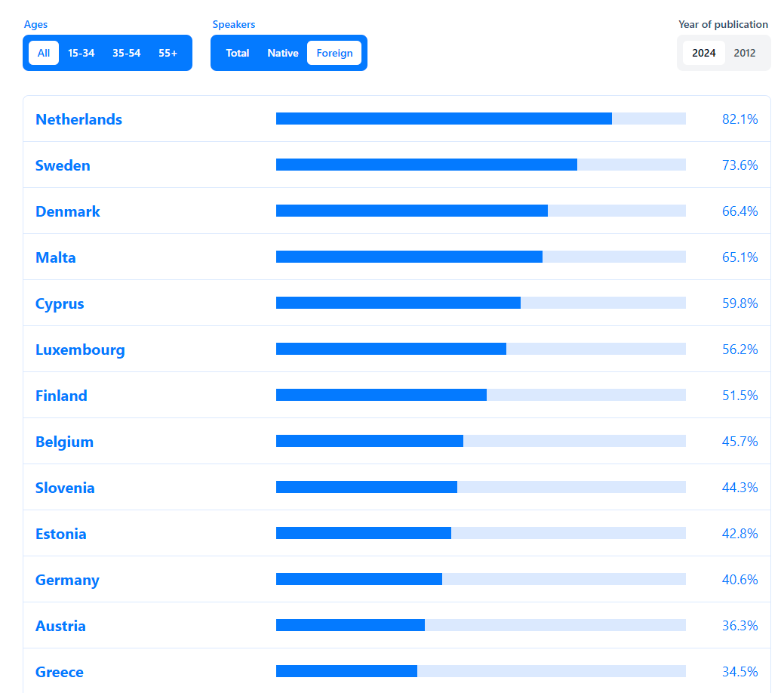Click the Denmark progress bar

pyautogui.click(x=481, y=211)
